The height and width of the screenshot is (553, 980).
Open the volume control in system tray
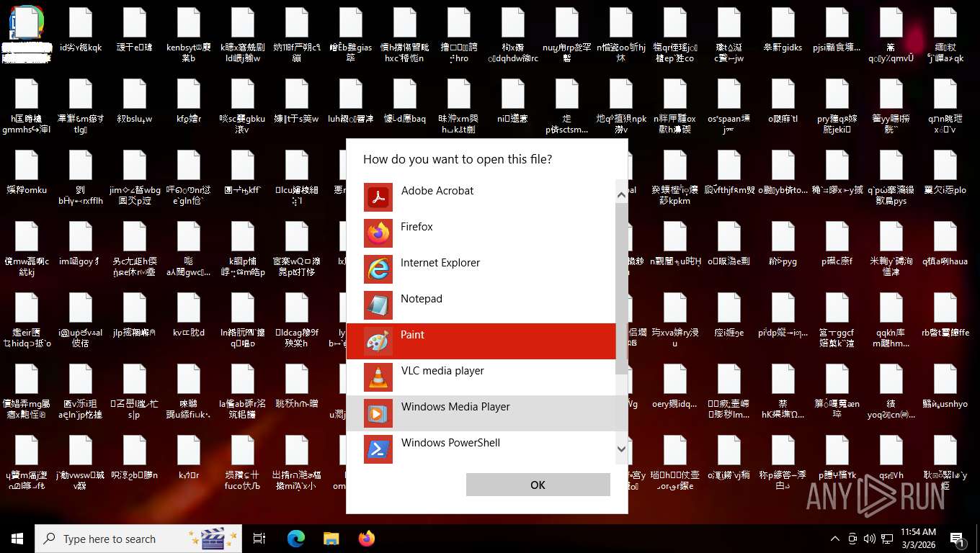point(869,539)
